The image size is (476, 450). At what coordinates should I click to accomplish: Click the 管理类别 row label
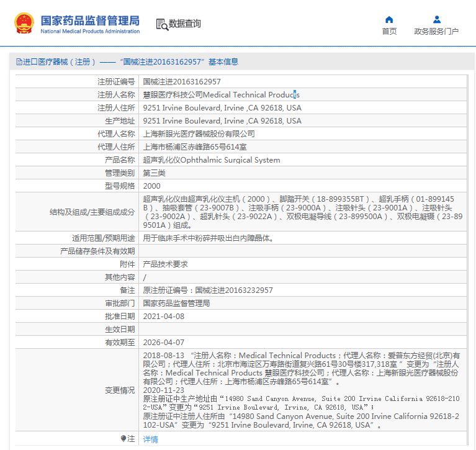pyautogui.click(x=120, y=173)
